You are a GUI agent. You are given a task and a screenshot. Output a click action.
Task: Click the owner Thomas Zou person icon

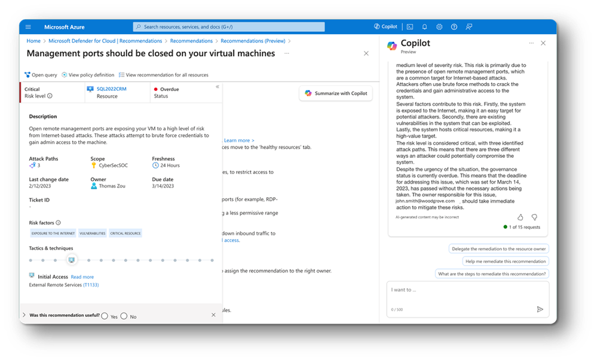94,186
